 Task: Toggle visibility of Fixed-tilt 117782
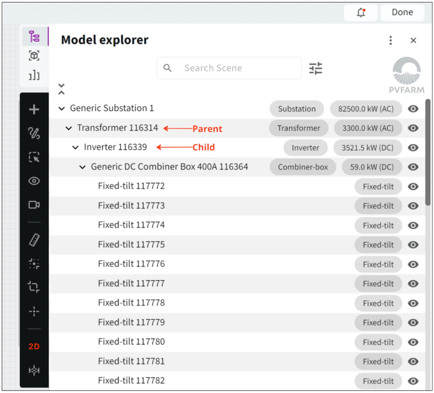[x=413, y=381]
